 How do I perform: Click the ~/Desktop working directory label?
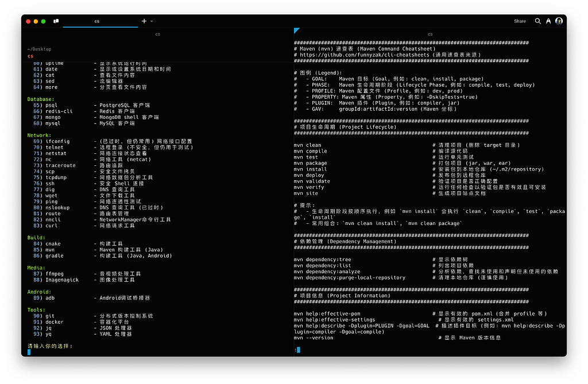coord(39,49)
